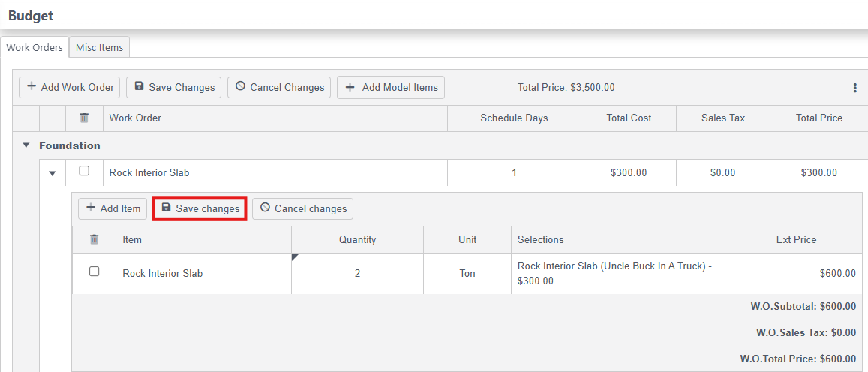868x372 pixels.
Task: Click the Selections cell for Rock Interior Slab
Action: point(620,273)
